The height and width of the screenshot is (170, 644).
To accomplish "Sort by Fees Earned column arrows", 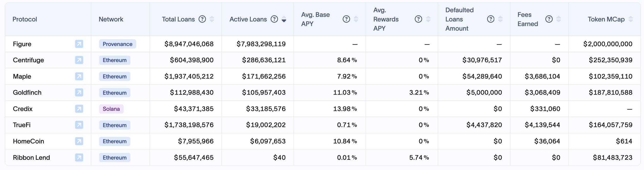I will coord(559,19).
